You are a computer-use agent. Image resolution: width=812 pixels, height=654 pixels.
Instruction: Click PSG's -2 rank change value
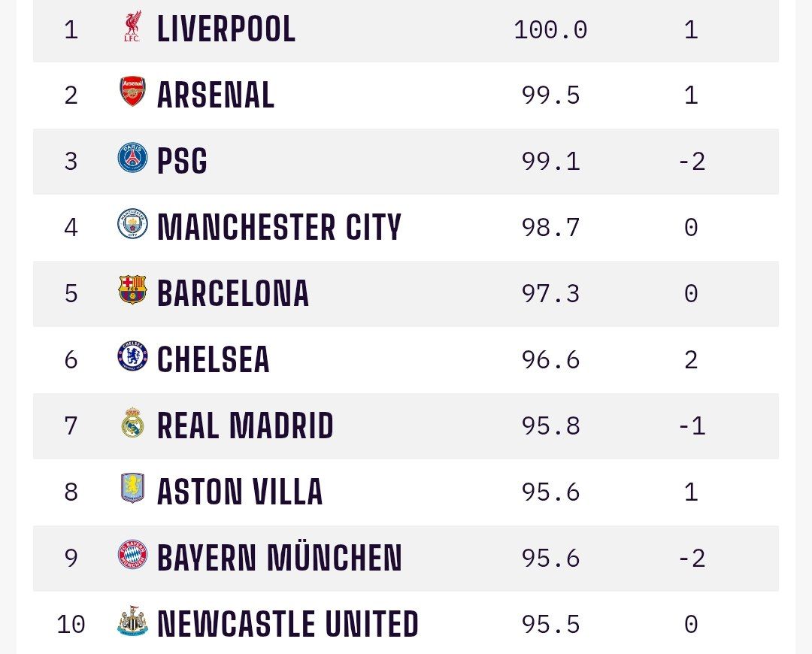(x=691, y=162)
